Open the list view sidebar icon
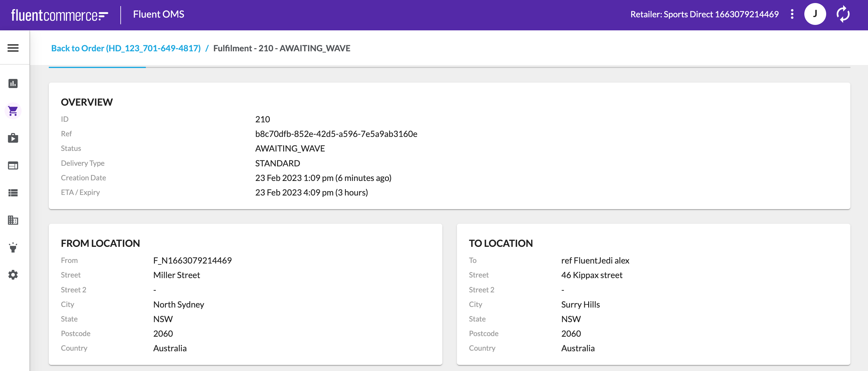Image resolution: width=868 pixels, height=371 pixels. tap(13, 192)
